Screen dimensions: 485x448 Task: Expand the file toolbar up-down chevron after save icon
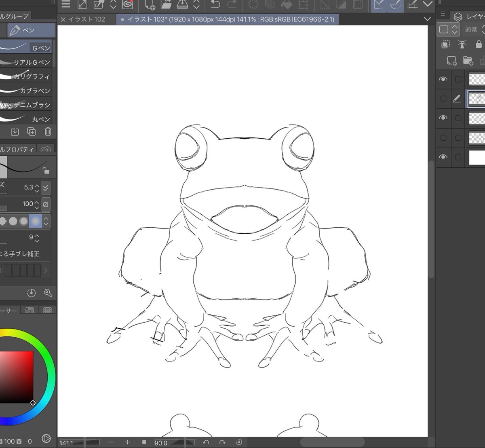196,4
